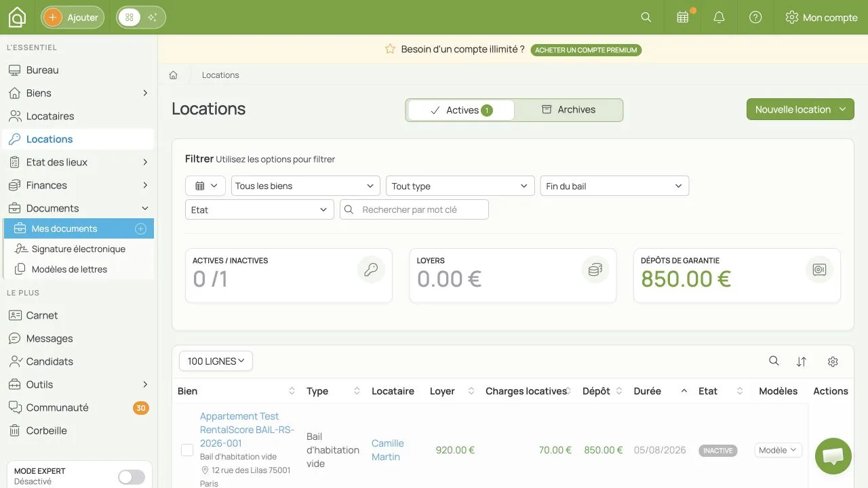The image size is (868, 488).
Task: Open notifications bell icon
Action: 719,18
